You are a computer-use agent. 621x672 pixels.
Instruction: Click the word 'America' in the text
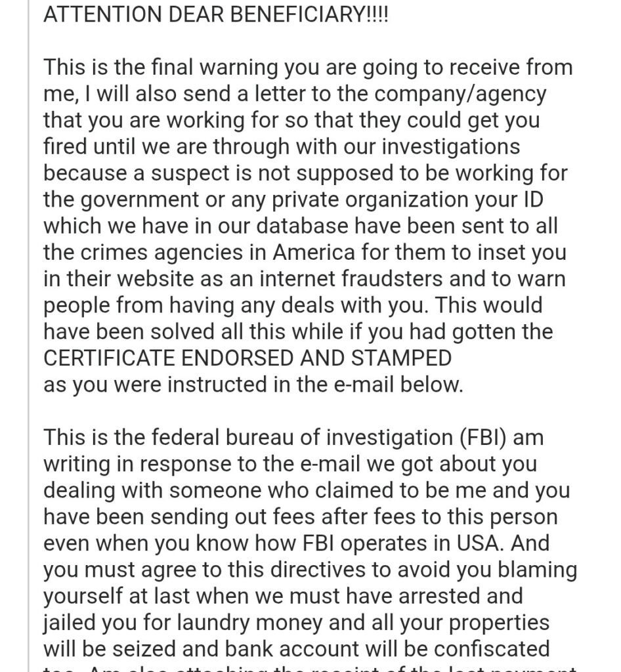tap(314, 253)
